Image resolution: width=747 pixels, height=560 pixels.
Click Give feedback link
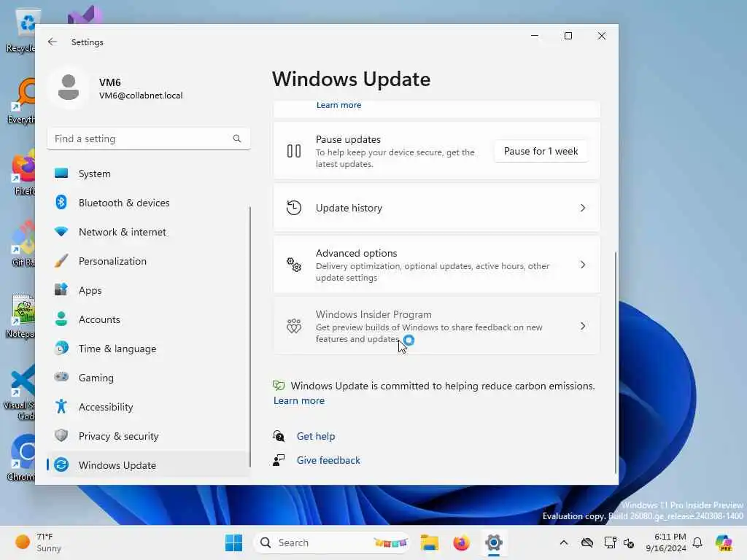click(x=328, y=460)
